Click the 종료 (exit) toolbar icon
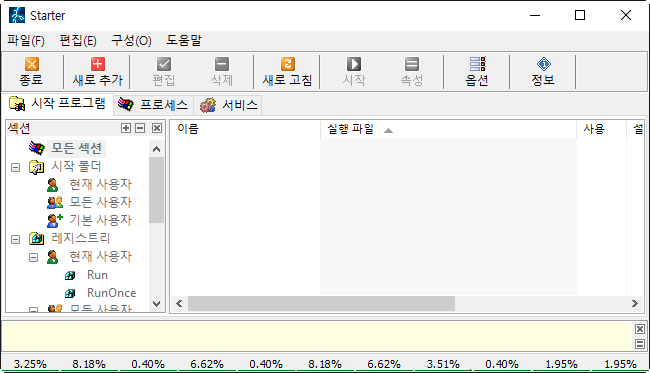The width and height of the screenshot is (650, 373). pyautogui.click(x=32, y=64)
